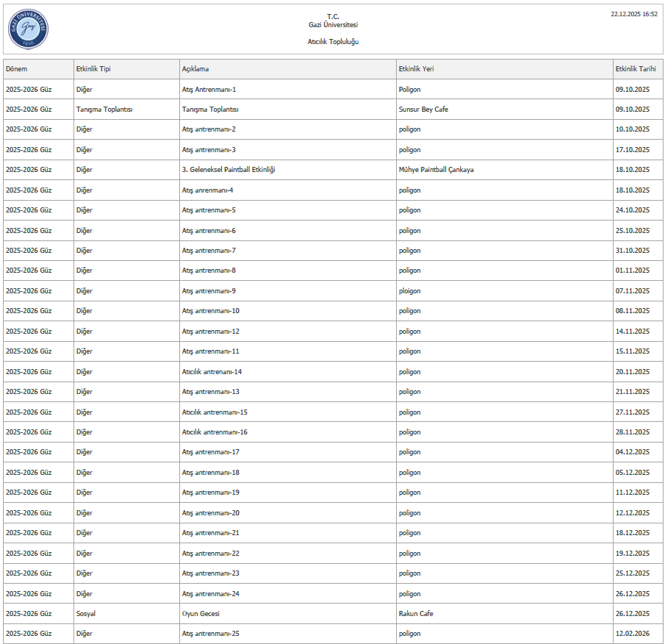This screenshot has width=665, height=644.
Task: Click the Atıcılık Topluluğu title text
Action: (333, 42)
